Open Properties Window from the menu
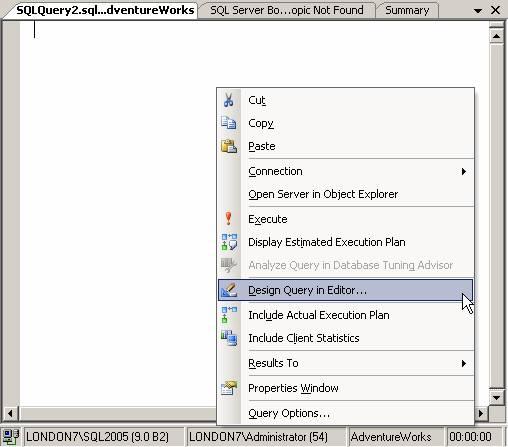The width and height of the screenshot is (508, 447). pos(345,388)
